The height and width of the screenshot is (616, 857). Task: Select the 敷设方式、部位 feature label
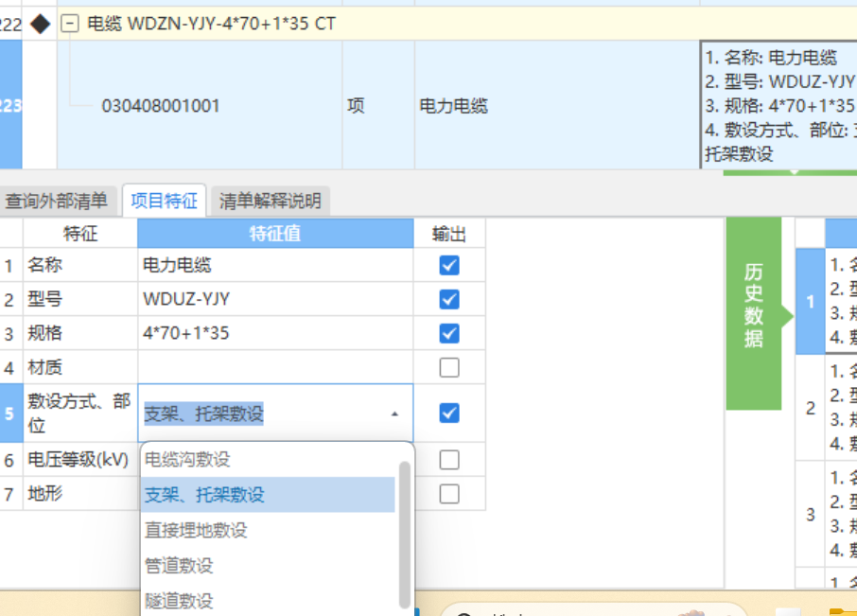click(x=79, y=414)
